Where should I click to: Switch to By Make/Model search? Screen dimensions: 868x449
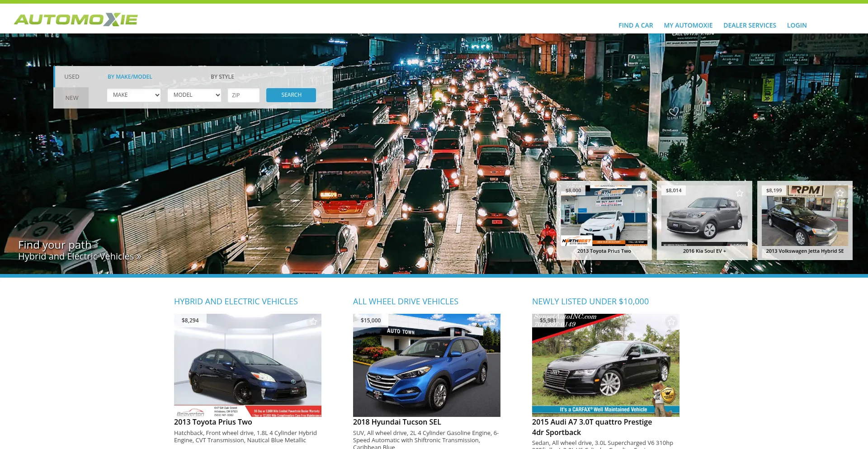[x=130, y=77]
